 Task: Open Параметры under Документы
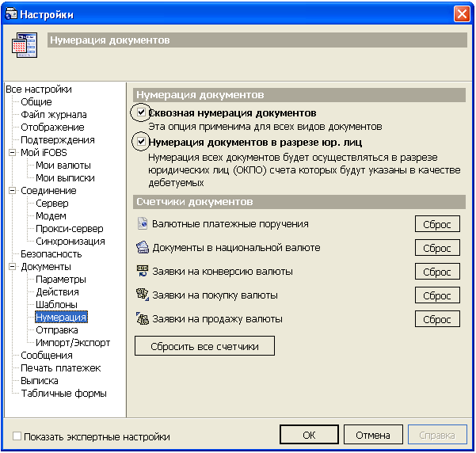coord(61,280)
